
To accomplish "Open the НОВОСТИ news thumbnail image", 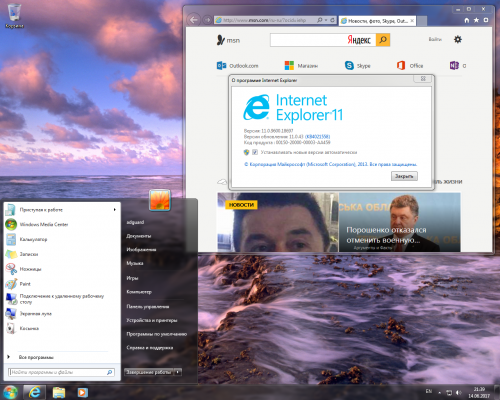I will [x=278, y=222].
